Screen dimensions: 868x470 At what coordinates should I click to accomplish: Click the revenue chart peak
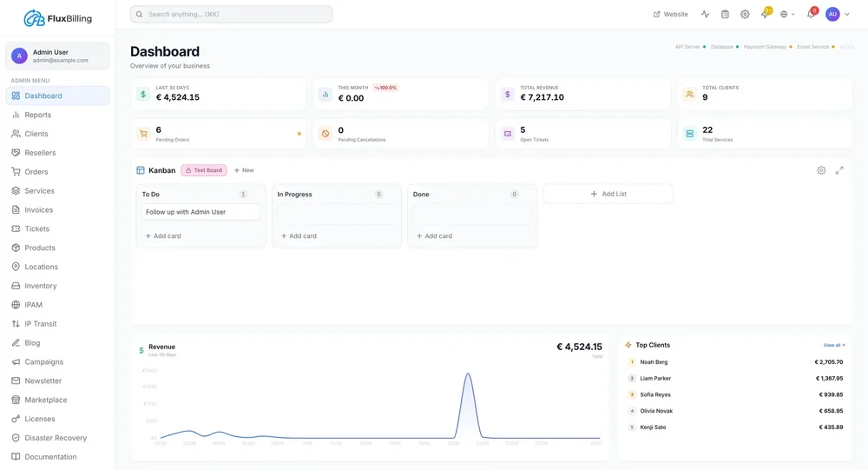tap(469, 374)
